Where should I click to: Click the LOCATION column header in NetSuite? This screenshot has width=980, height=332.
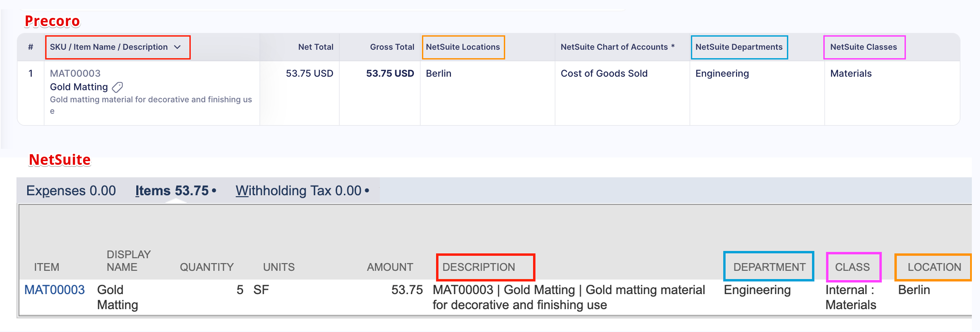pos(934,267)
